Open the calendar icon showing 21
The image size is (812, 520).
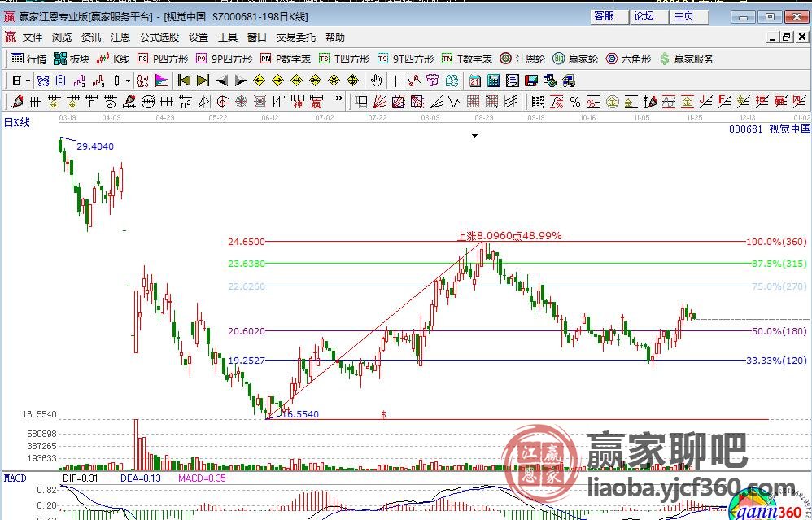[x=475, y=81]
